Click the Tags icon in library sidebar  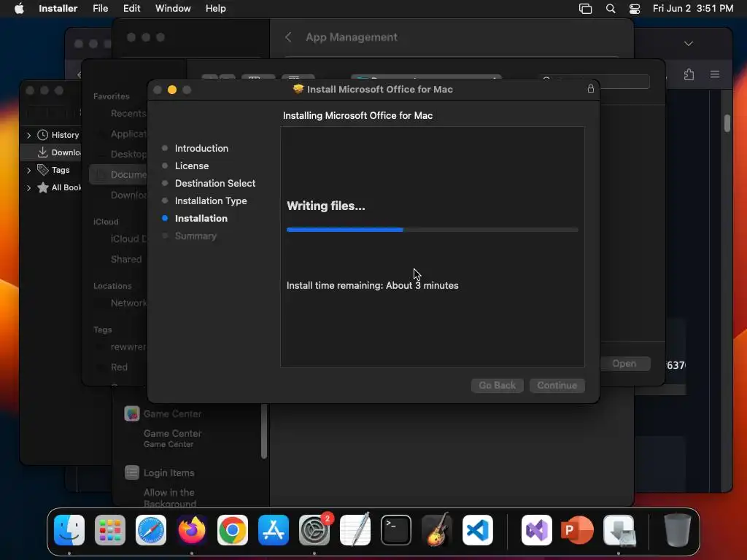[42, 169]
